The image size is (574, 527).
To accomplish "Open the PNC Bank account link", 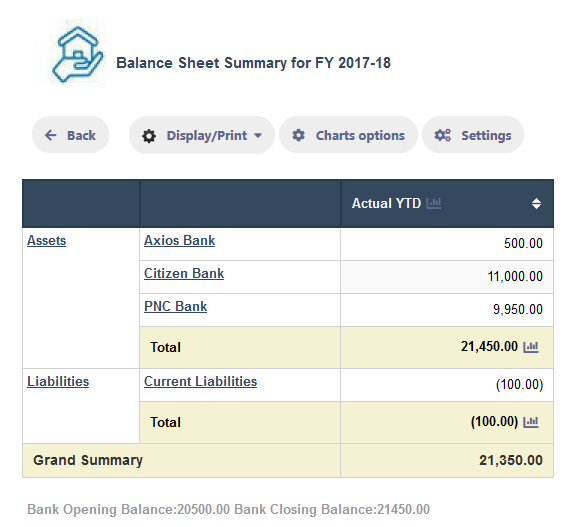I will (x=175, y=306).
